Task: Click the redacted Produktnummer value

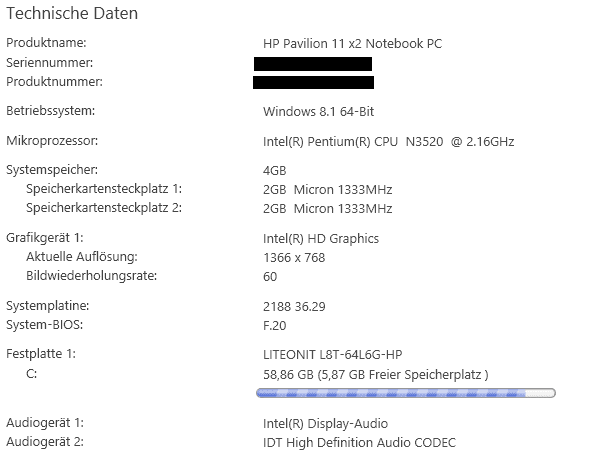Action: 313,83
